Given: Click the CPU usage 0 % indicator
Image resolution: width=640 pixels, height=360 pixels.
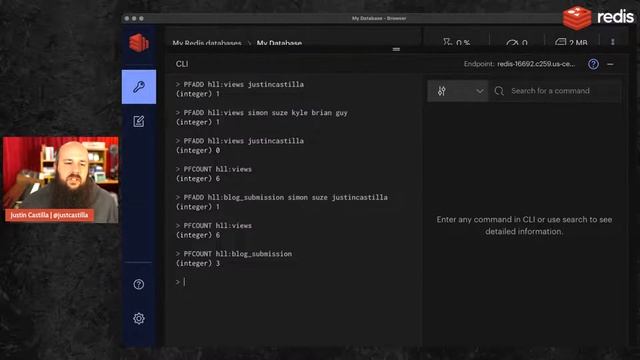Looking at the screenshot, I should pyautogui.click(x=457, y=42).
